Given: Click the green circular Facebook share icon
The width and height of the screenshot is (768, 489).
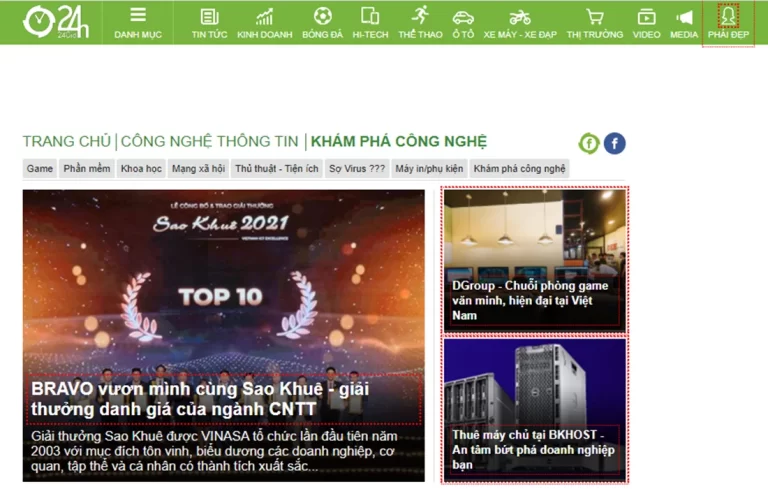Looking at the screenshot, I should tap(589, 144).
